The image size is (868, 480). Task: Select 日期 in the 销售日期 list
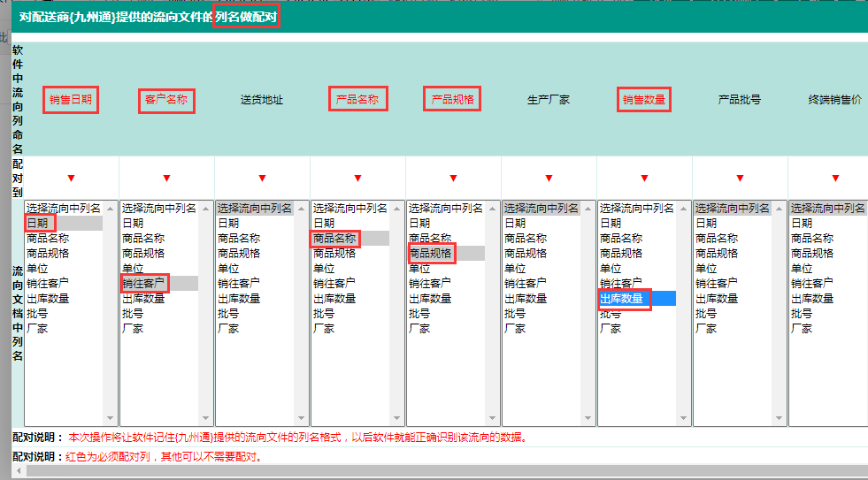[x=37, y=224]
